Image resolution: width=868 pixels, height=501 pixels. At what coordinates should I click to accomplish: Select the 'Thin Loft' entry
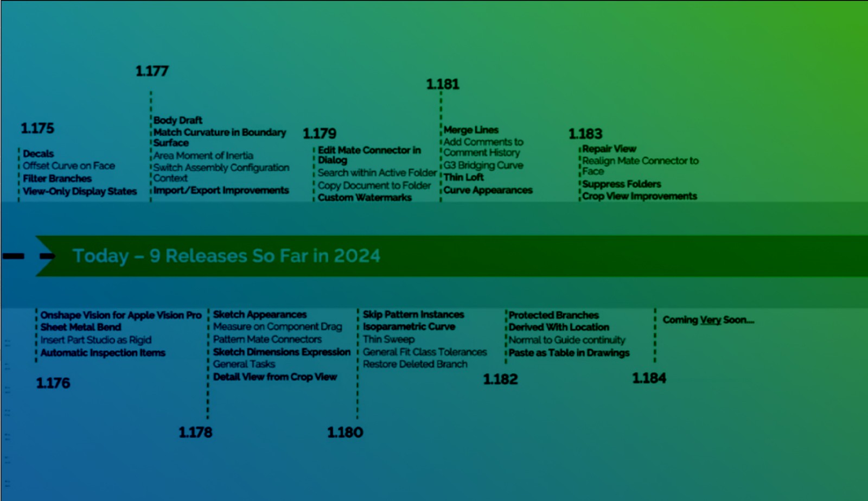coord(463,177)
